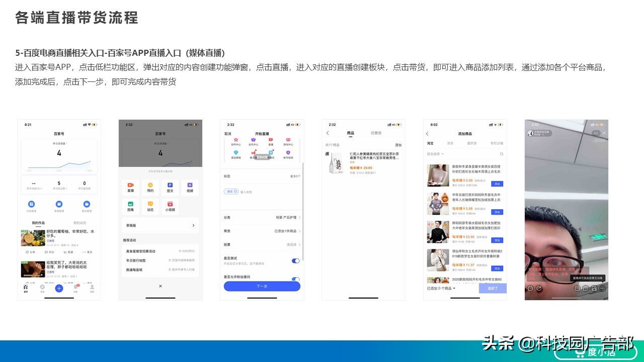
Task: Tap the search magnifier on 添加商品 page
Action: point(502,154)
